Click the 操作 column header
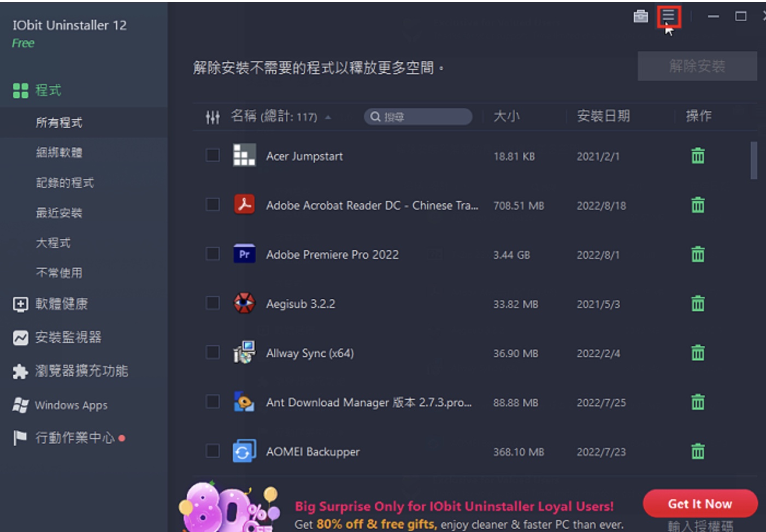This screenshot has width=766, height=532. pyautogui.click(x=698, y=116)
